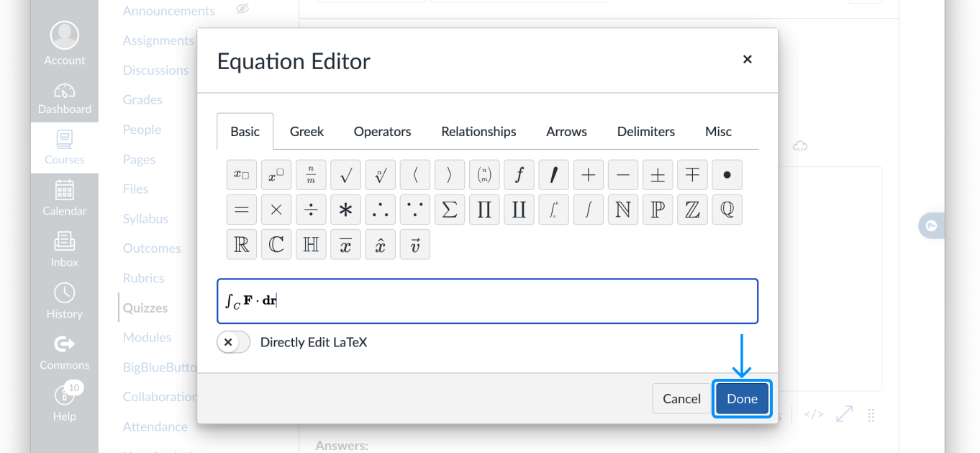Insert x-hat symbol
This screenshot has width=980, height=453.
[381, 244]
